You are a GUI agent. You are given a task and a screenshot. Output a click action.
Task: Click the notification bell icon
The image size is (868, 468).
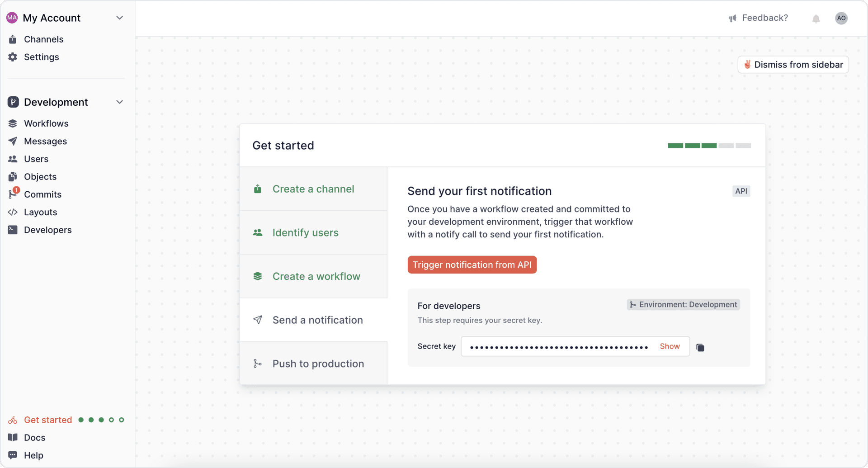point(816,19)
